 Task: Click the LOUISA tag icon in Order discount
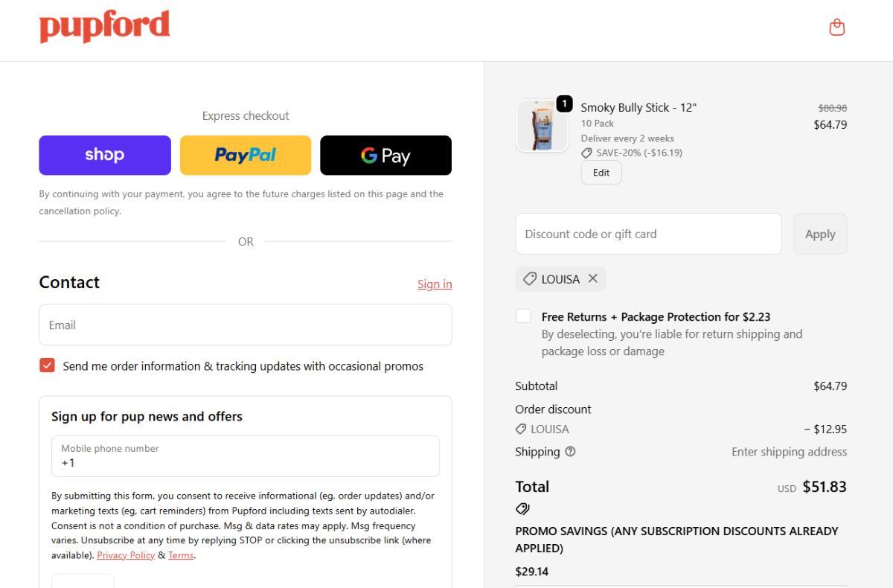[521, 429]
